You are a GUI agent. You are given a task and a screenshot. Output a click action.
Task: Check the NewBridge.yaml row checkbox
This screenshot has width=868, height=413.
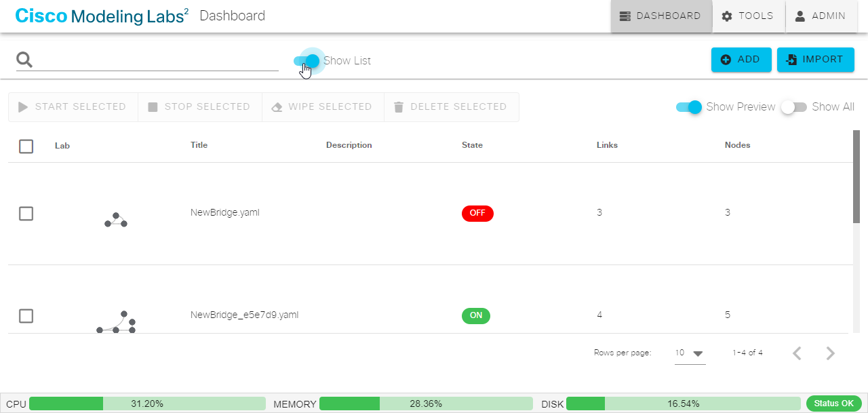[26, 214]
